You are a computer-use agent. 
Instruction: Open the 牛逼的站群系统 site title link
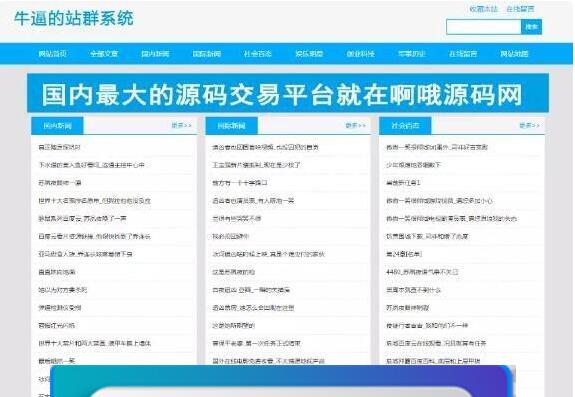pos(74,18)
